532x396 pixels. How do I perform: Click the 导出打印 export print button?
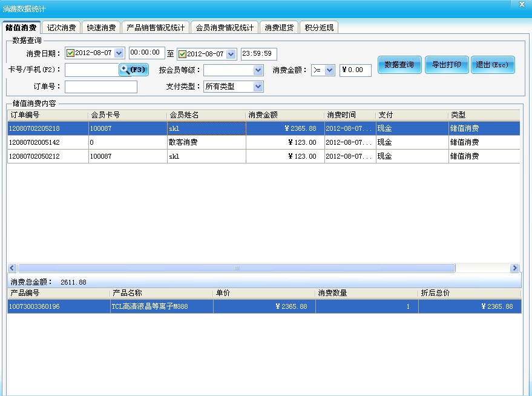point(447,65)
